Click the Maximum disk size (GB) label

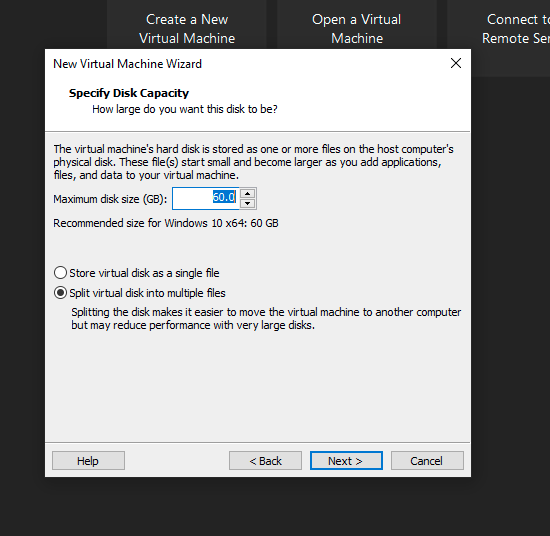(110, 199)
